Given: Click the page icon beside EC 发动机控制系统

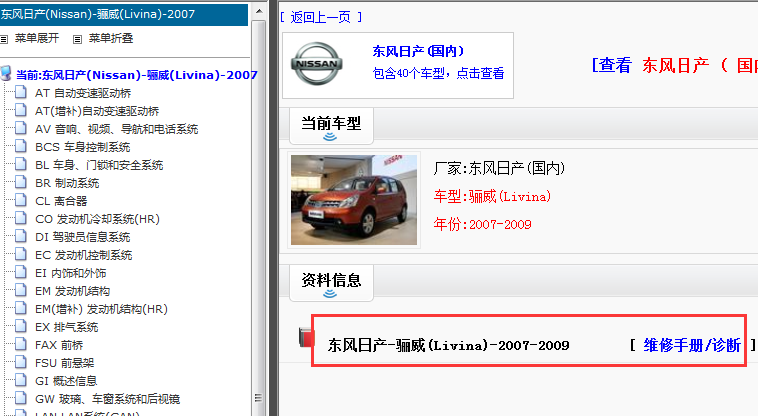Looking at the screenshot, I should click(21, 254).
